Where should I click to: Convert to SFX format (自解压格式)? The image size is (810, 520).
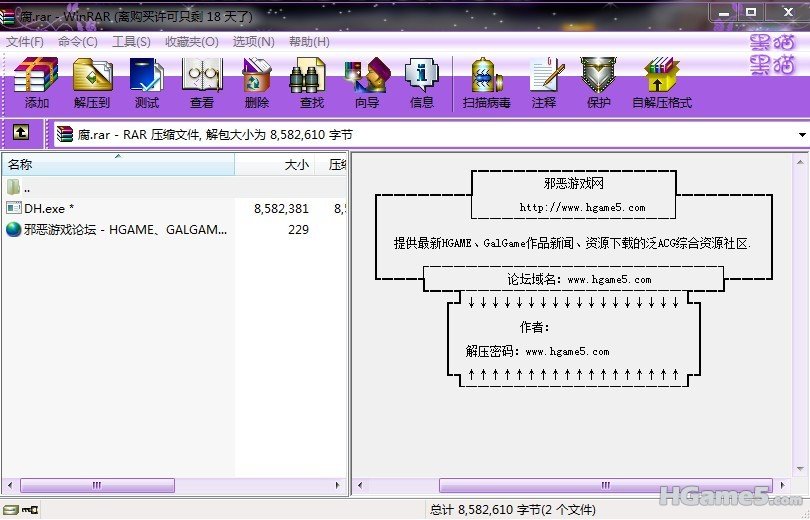[662, 83]
